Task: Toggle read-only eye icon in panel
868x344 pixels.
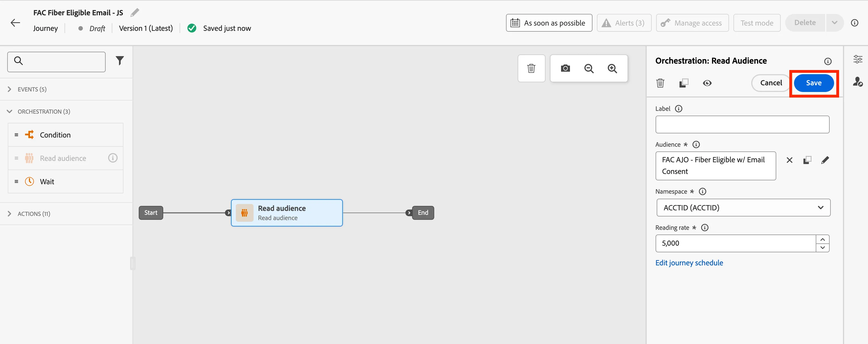Action: 707,83
